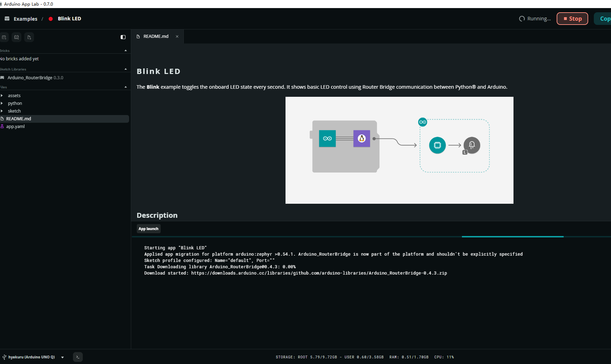Toggle the sidebar panel visibility icon
Image resolution: width=611 pixels, height=364 pixels.
(x=123, y=37)
